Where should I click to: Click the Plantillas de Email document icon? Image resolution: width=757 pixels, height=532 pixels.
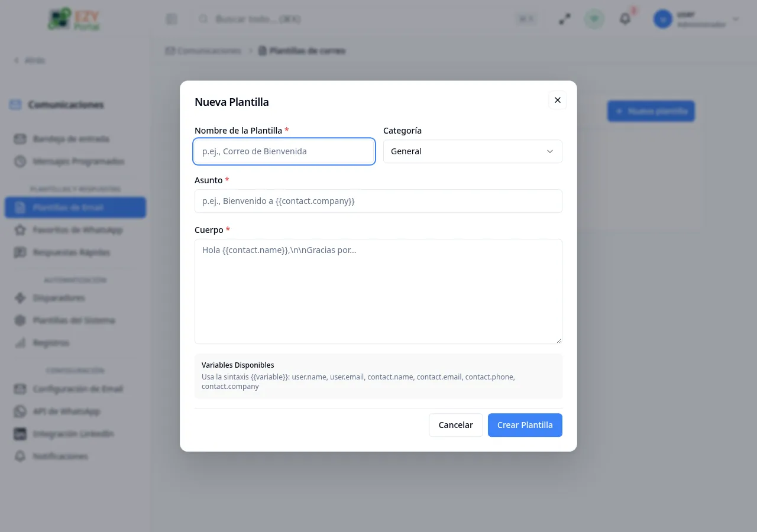(x=20, y=207)
